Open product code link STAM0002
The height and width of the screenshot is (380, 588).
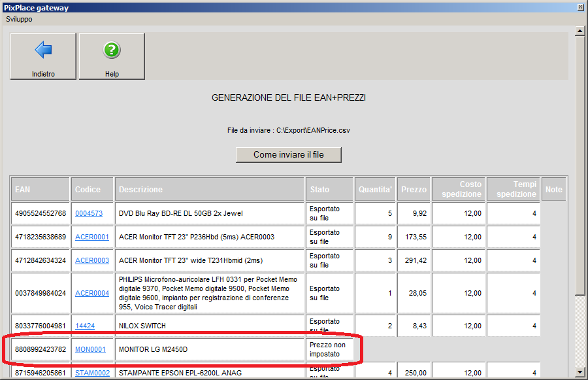coord(92,373)
